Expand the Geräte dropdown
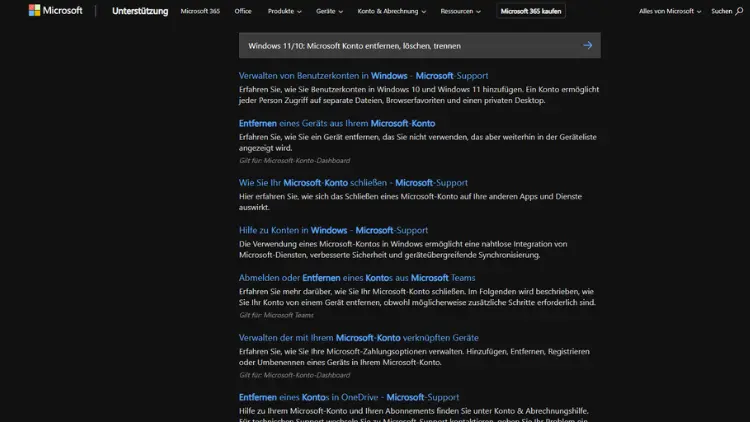This screenshot has height=422, width=750. (330, 11)
